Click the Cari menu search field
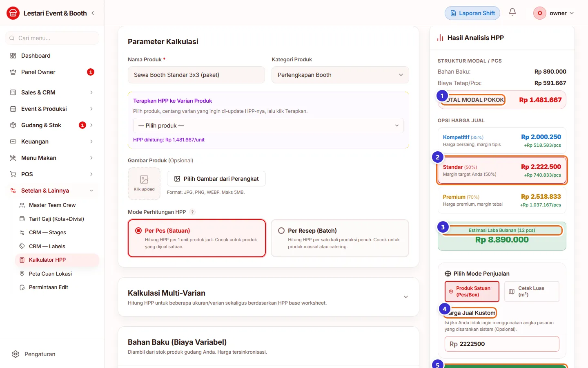 (52, 38)
